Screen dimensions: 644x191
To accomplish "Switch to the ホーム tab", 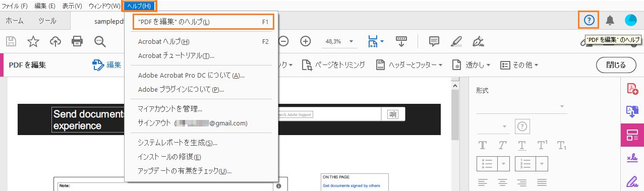I will pyautogui.click(x=15, y=21).
